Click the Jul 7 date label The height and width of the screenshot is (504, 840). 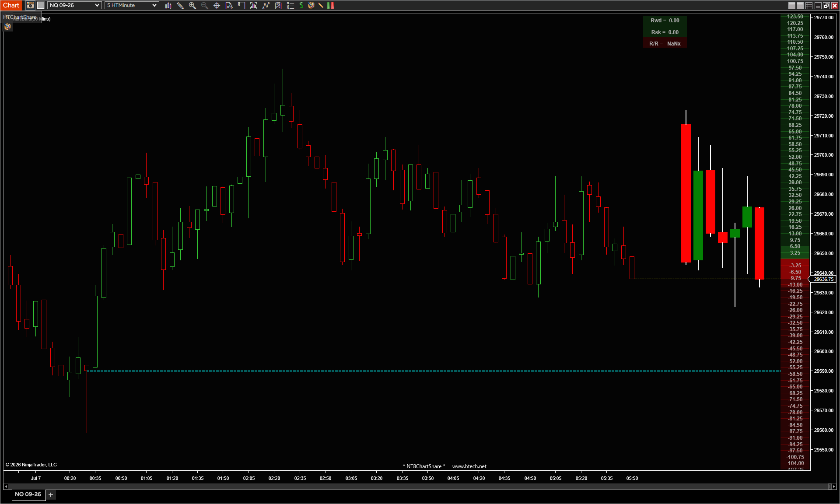[x=36, y=478]
